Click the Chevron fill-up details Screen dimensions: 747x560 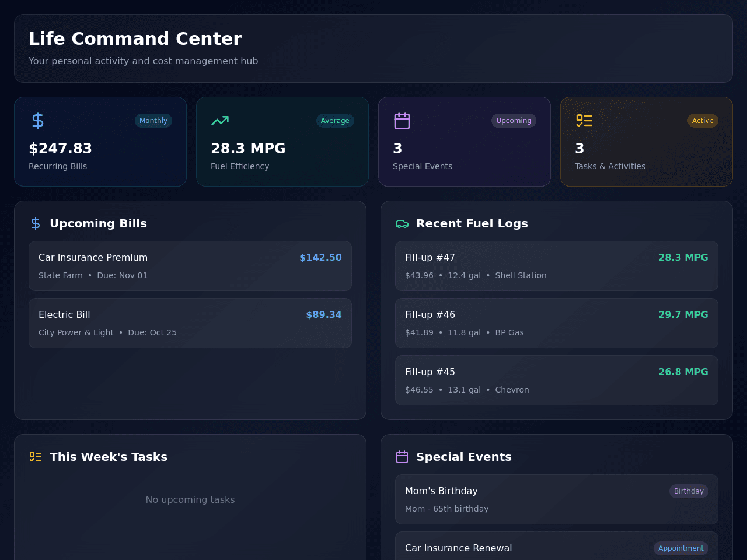tap(467, 390)
